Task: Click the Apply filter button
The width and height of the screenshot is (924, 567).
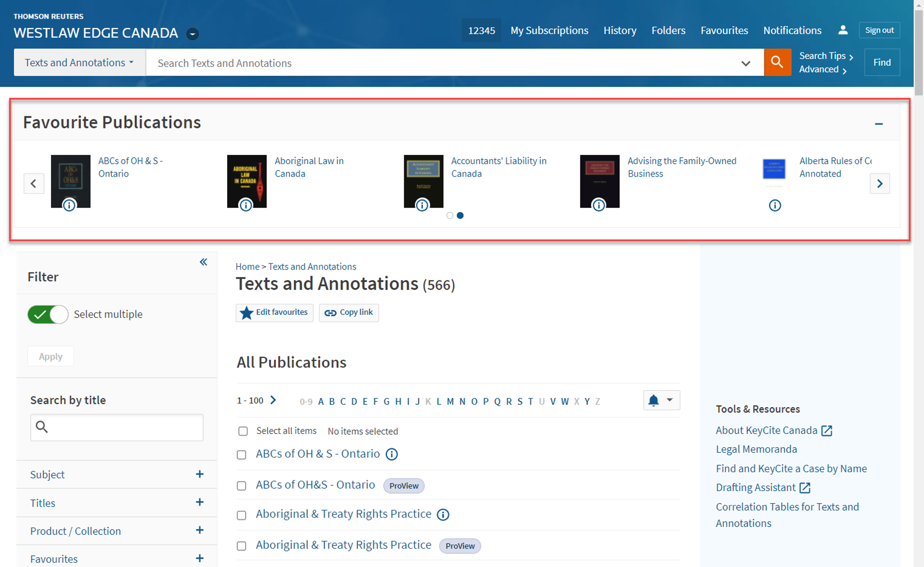Action: [x=51, y=356]
